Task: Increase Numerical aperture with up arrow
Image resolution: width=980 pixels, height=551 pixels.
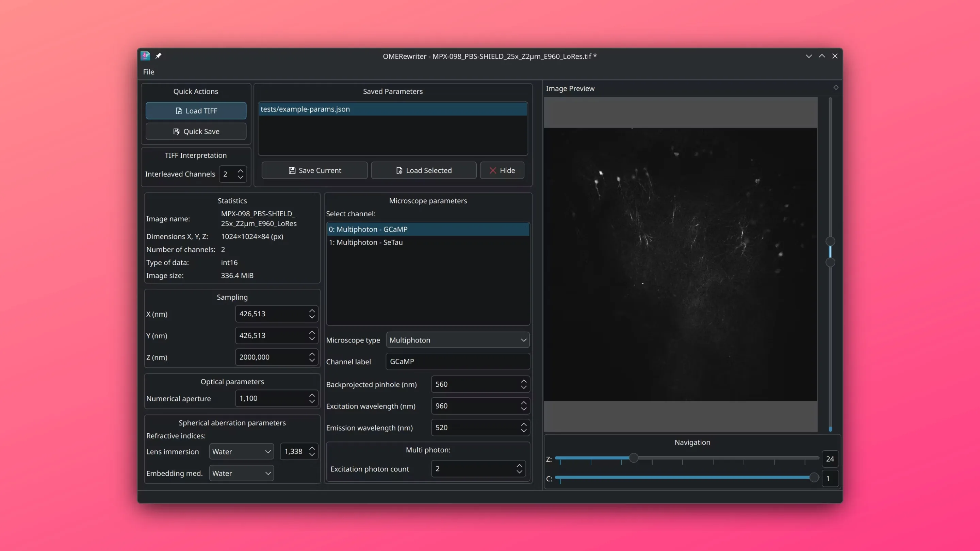Action: 312,395
